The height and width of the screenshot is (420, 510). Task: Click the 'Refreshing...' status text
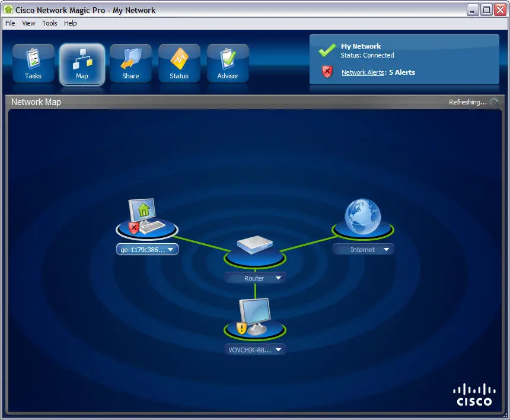point(468,102)
